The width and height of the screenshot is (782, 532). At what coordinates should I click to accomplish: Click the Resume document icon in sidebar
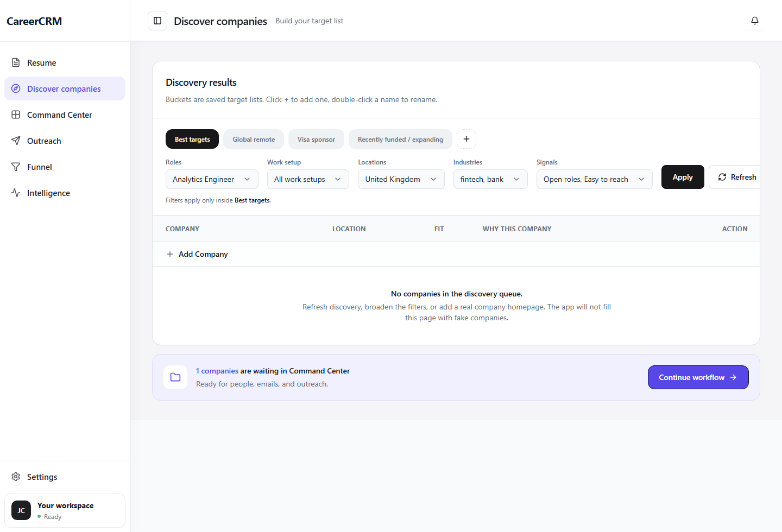point(16,62)
